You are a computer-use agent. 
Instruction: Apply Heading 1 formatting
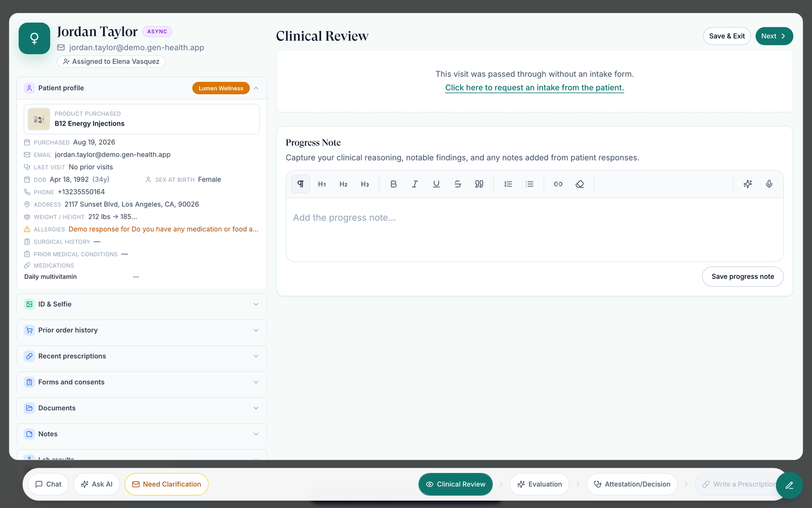[322, 184]
